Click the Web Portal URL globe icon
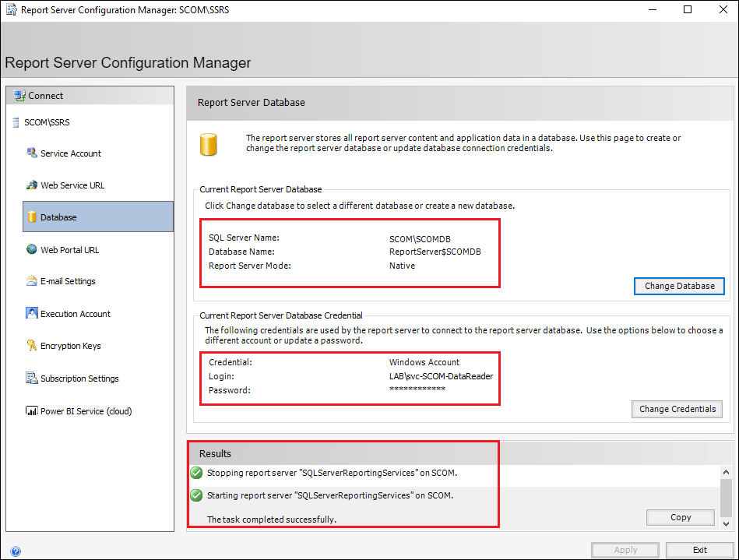This screenshot has width=739, height=560. click(x=32, y=249)
